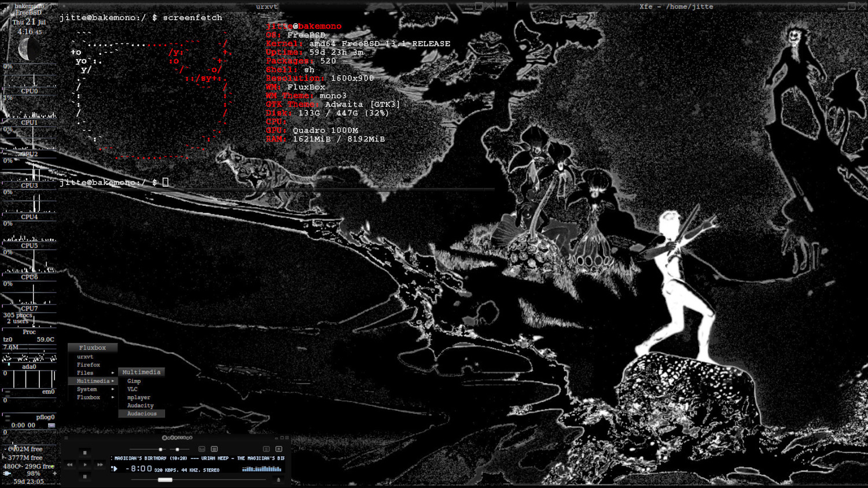Toggle repeat mode in Audacious
This screenshot has height=488, width=868.
point(279,449)
